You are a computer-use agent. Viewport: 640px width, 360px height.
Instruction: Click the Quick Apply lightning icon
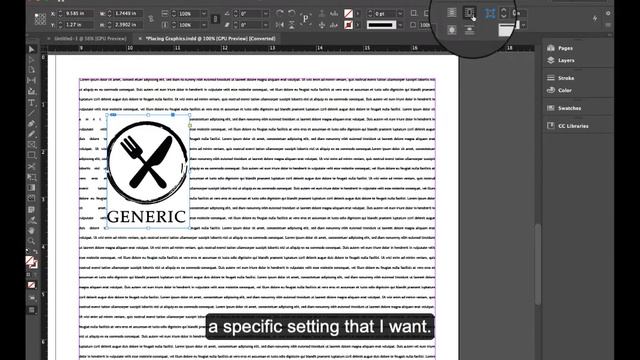point(595,18)
